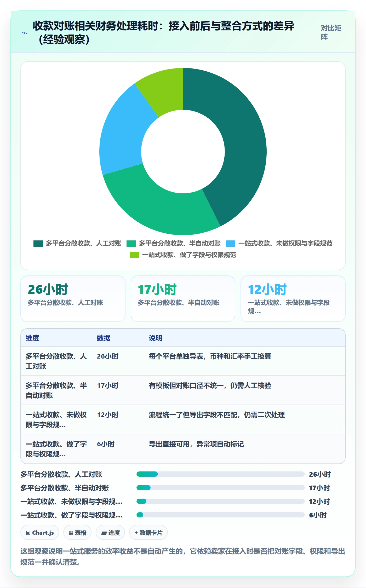The width and height of the screenshot is (366, 588).
Task: Click the 12小时 cell in the table
Action: (x=108, y=415)
